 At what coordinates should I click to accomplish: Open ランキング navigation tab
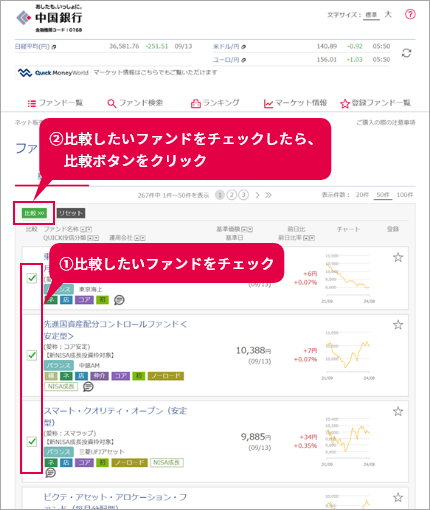(x=215, y=103)
